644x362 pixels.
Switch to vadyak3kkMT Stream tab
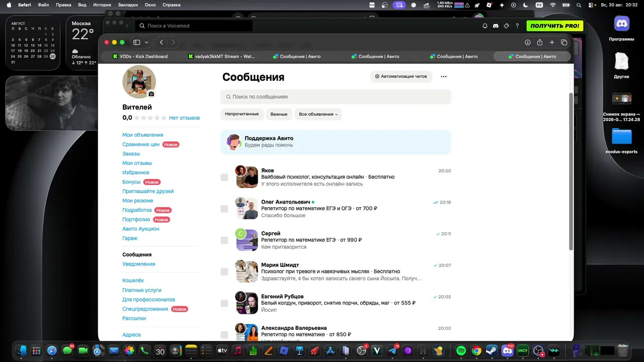pos(221,56)
